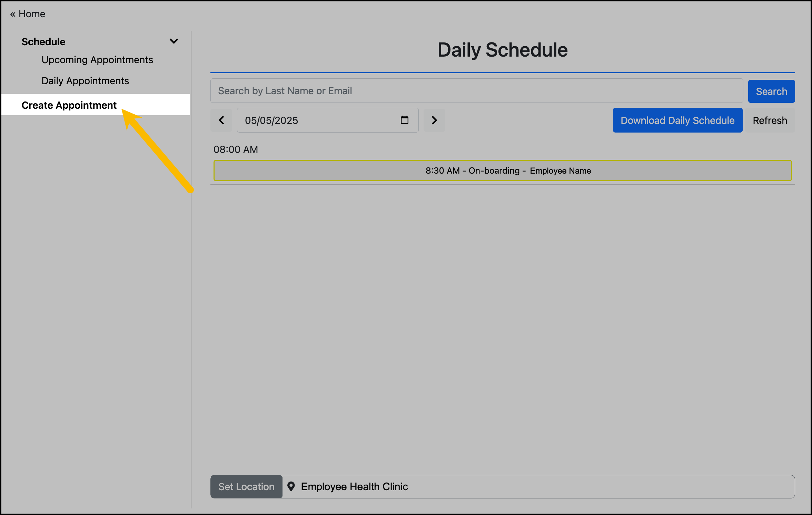Viewport: 812px width, 515px height.
Task: Open the calendar date picker icon
Action: point(404,120)
